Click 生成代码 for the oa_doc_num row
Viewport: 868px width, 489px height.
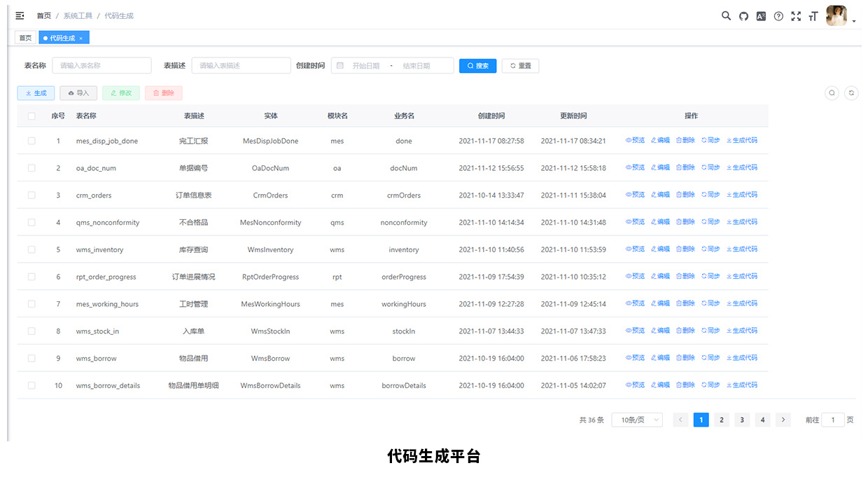pos(742,168)
